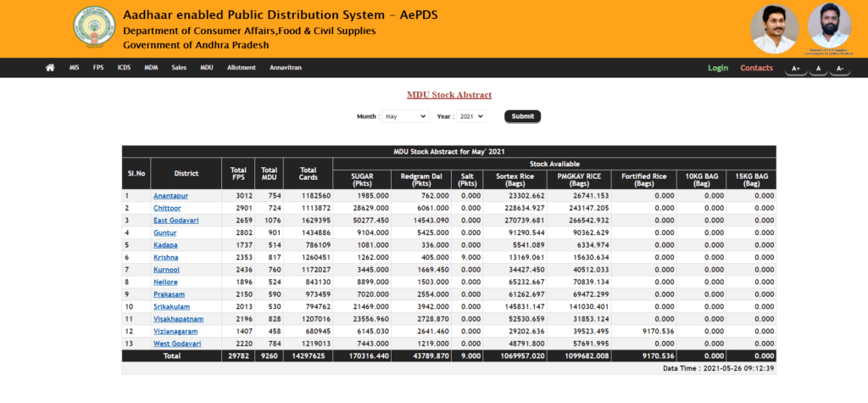Screen dimensions: 868x403
Task: Open the Sales menu
Action: 179,68
